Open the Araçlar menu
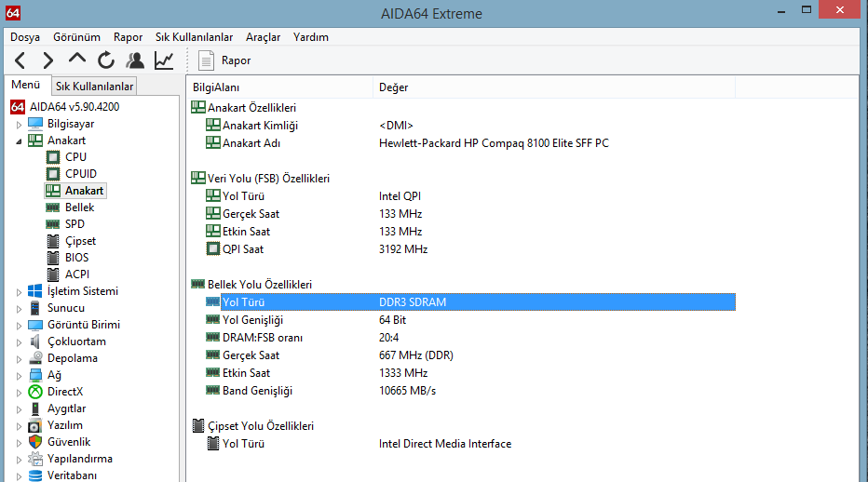The image size is (868, 482). [263, 37]
